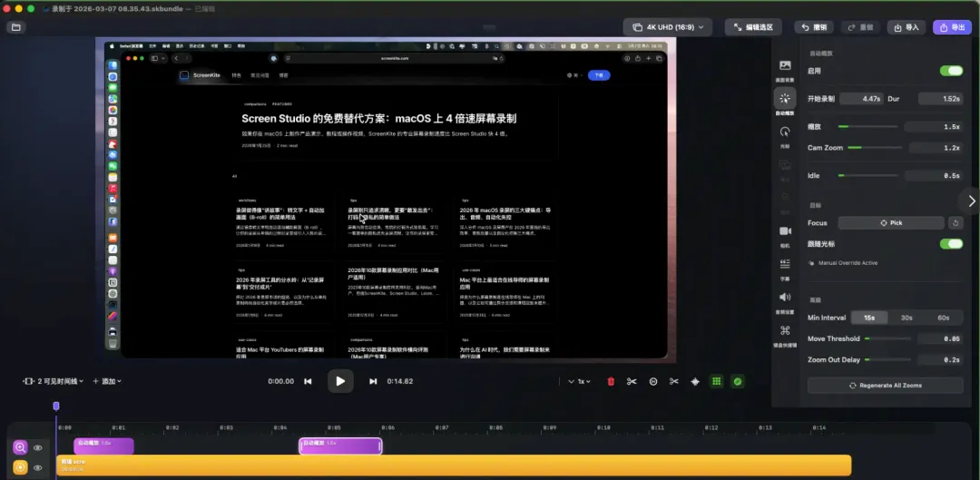Toggle the green grid icon

717,381
